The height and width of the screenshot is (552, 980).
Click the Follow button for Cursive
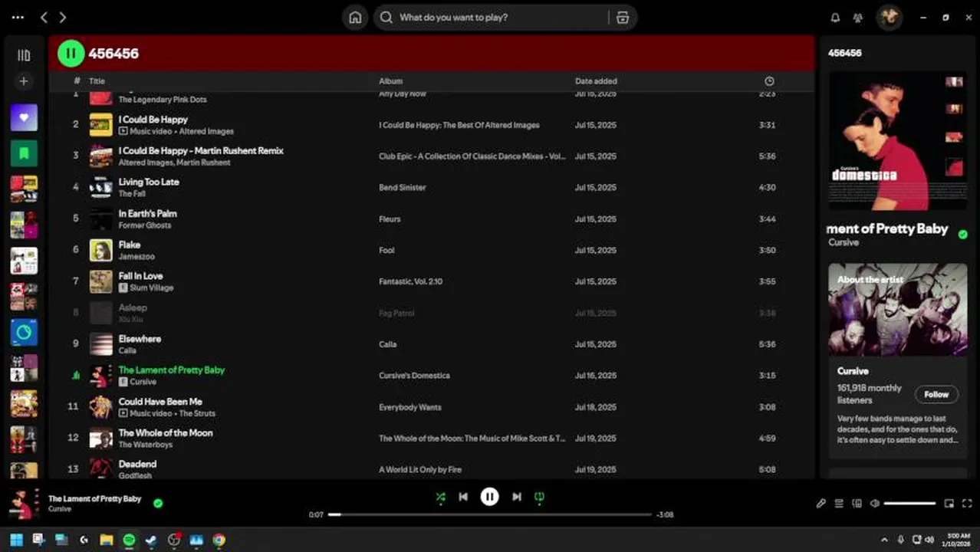click(936, 394)
